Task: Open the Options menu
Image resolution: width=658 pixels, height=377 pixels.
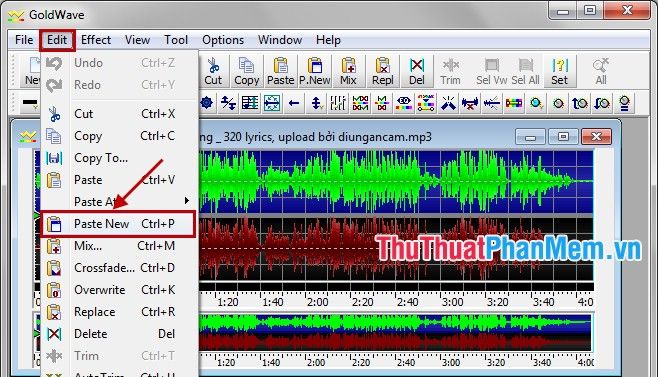Action: point(223,40)
